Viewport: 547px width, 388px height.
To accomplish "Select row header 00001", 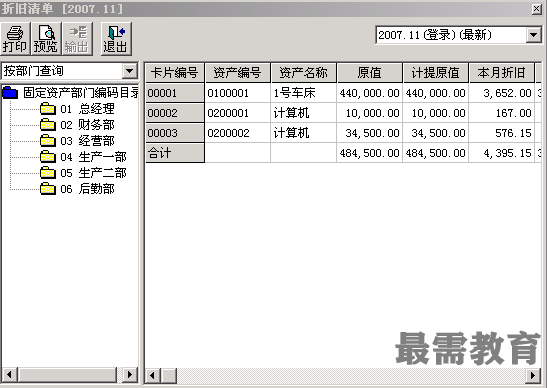I will (174, 93).
